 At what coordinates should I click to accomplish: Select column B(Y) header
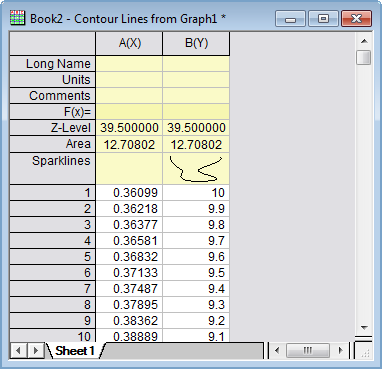pos(196,43)
